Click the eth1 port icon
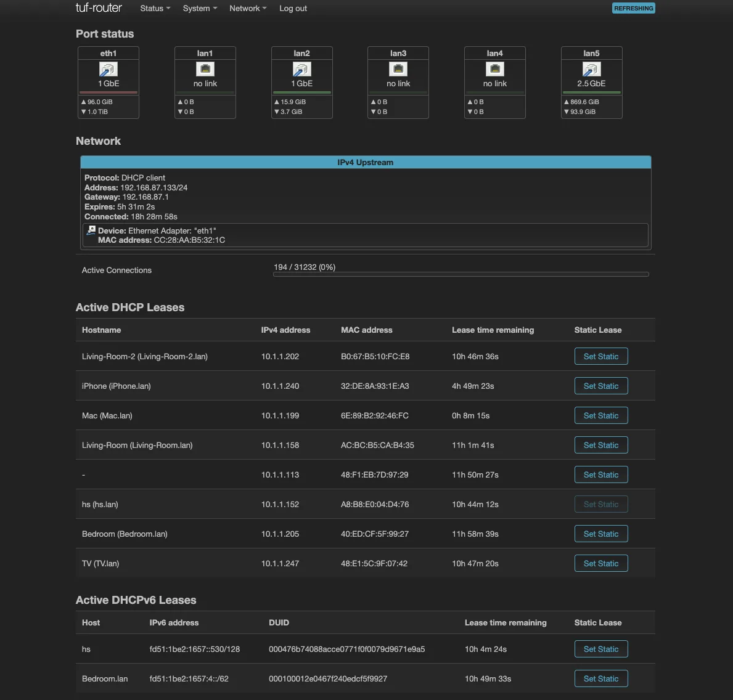The width and height of the screenshot is (733, 700). 108,69
